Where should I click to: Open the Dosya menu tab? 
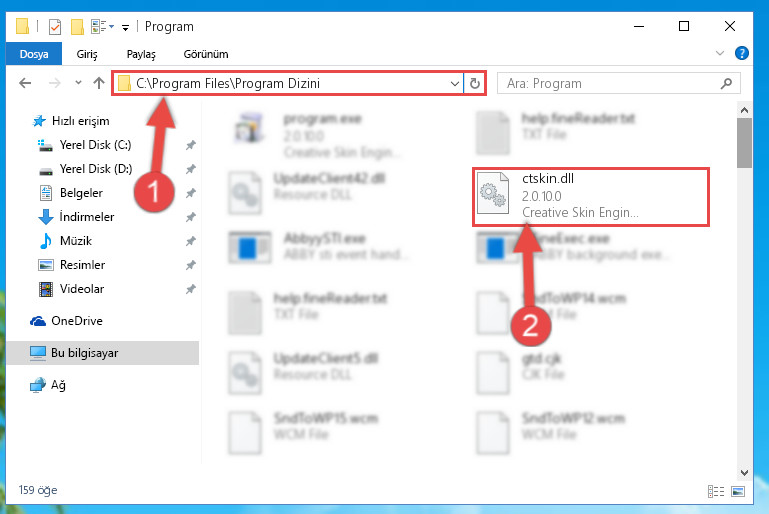tap(34, 53)
